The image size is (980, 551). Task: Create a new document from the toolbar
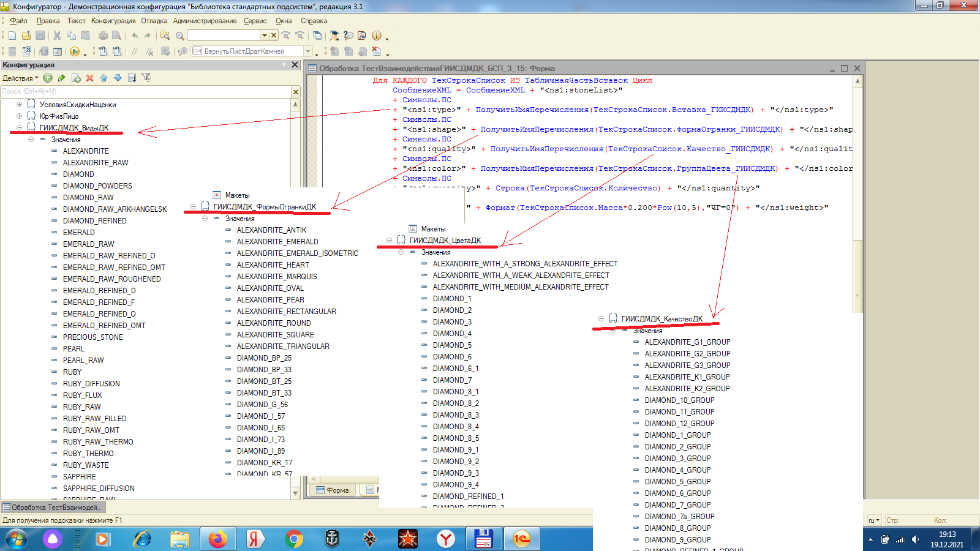tap(12, 36)
